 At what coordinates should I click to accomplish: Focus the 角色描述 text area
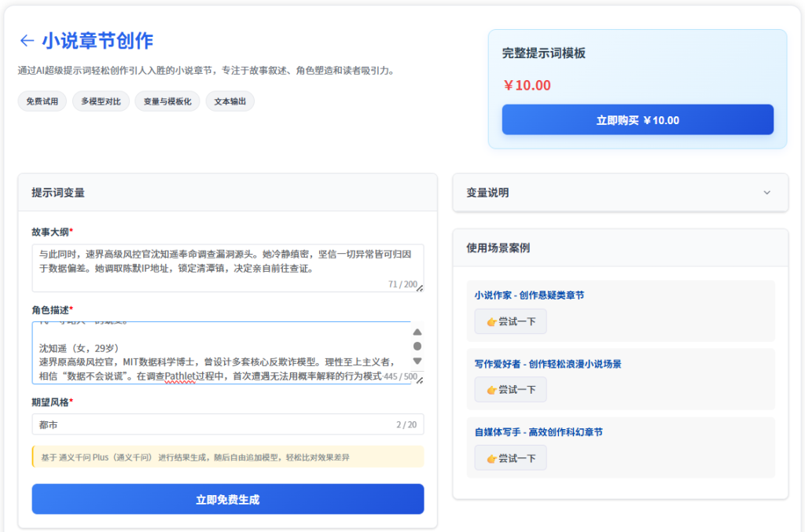(x=212, y=353)
